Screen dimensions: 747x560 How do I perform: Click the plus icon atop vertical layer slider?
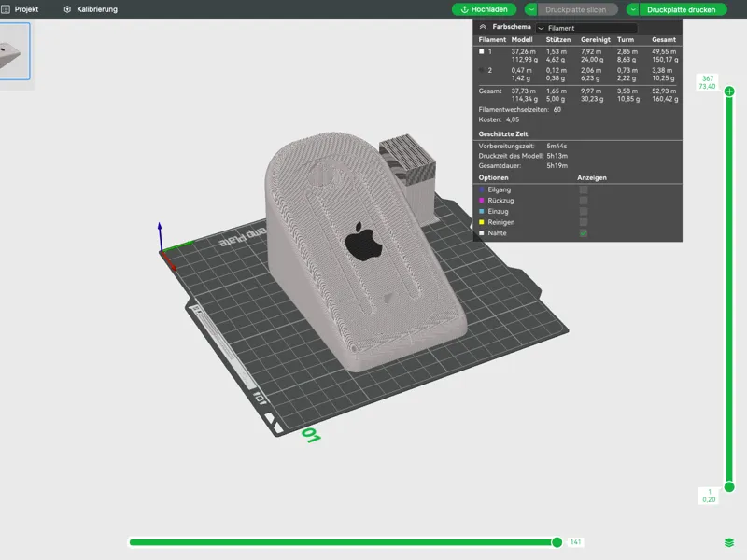pyautogui.click(x=729, y=91)
